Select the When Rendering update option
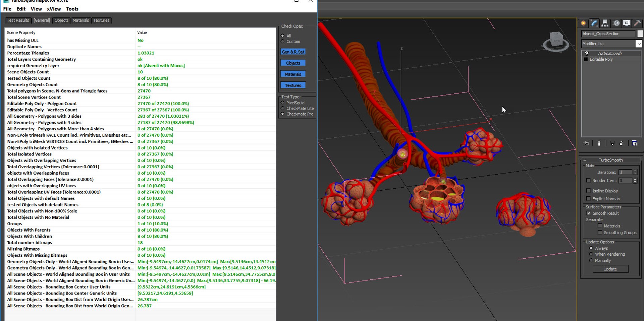644x321 pixels. click(591, 254)
